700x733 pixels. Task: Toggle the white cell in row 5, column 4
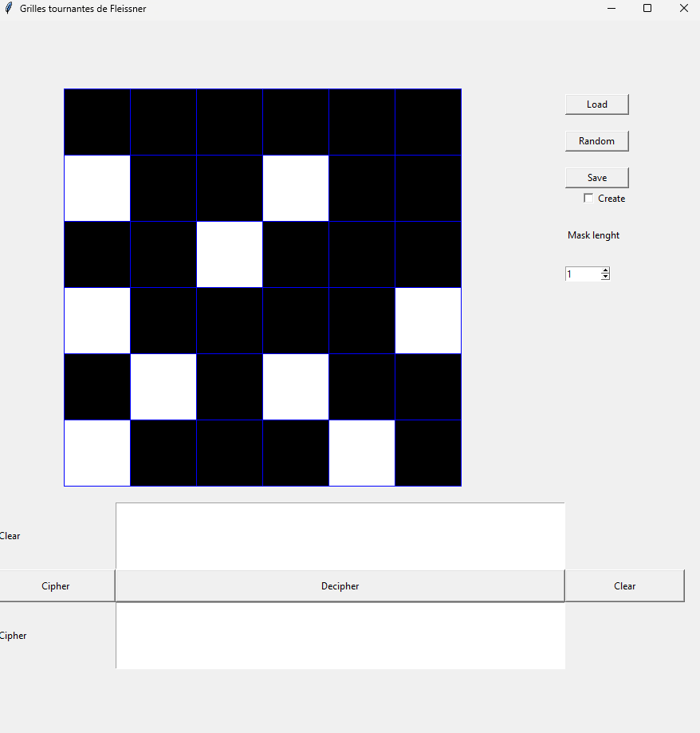tap(296, 387)
